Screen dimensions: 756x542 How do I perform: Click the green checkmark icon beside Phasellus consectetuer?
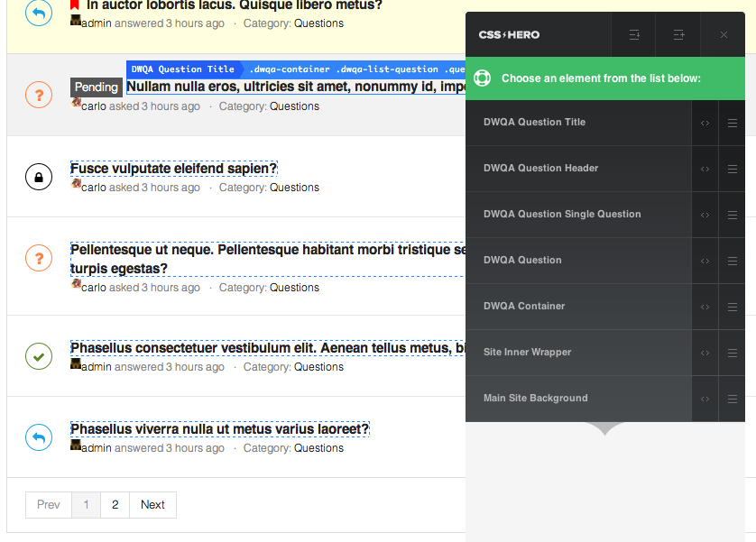point(39,356)
